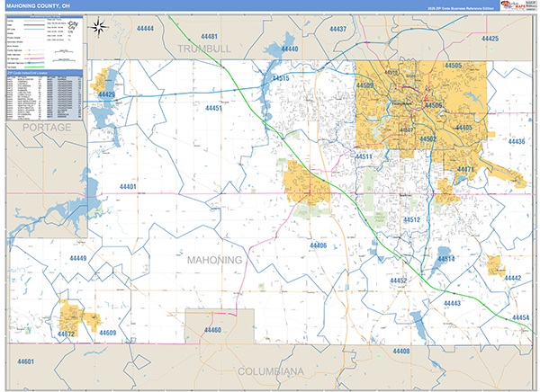Image resolution: width=540 pixels, height=392 pixels.
Task: Click ZIP code 44512 label
Action: click(412, 219)
